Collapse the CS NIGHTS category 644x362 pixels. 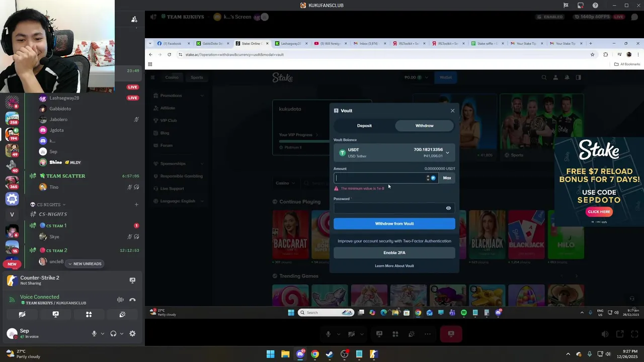tap(49, 205)
